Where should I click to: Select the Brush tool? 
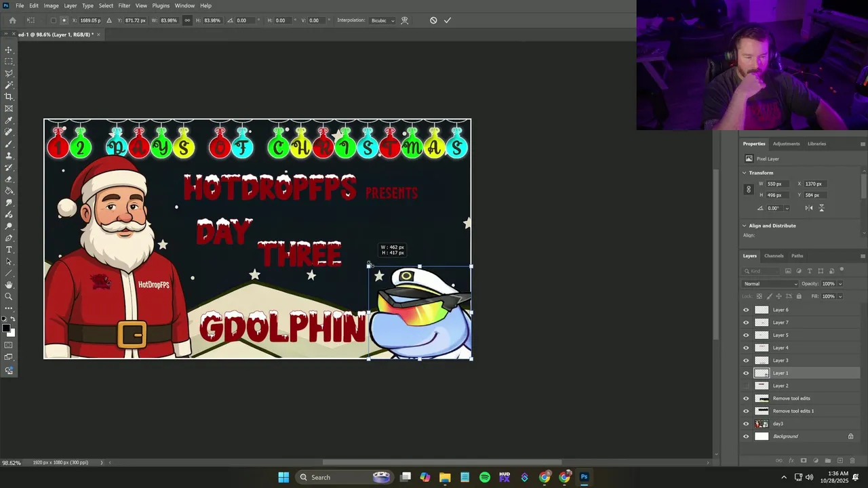[x=9, y=144]
